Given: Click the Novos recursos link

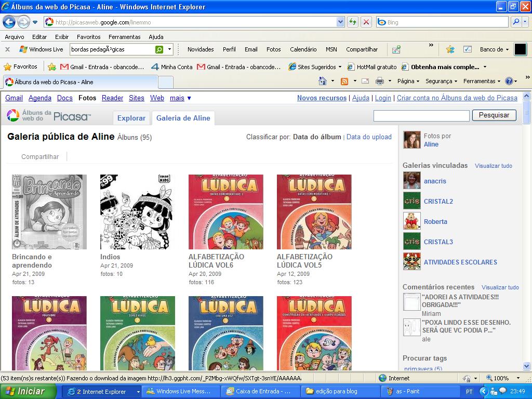Looking at the screenshot, I should (x=322, y=98).
